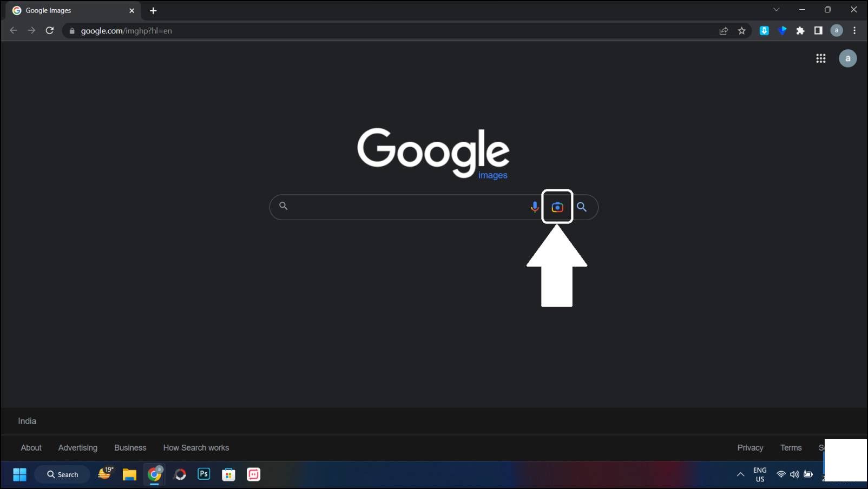Viewport: 868px width, 489px height.
Task: Open Chrome three-dot menu
Action: pos(854,31)
